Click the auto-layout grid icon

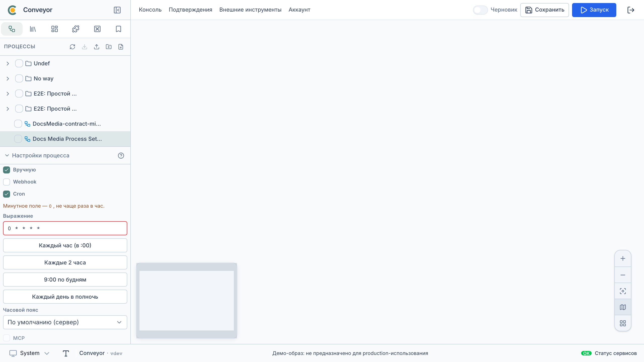(623, 323)
